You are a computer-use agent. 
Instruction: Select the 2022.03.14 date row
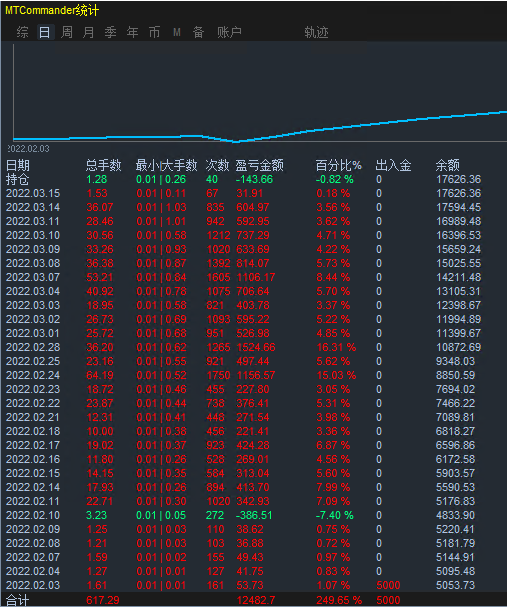[33, 207]
